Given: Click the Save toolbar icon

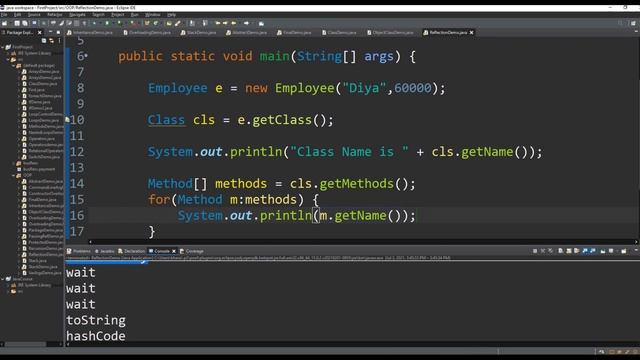Looking at the screenshot, I should pos(17,23).
